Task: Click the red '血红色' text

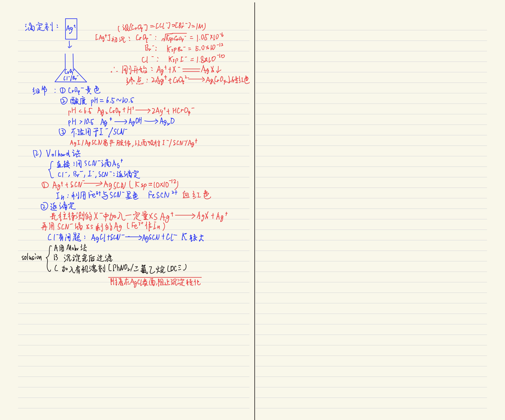Action: click(x=196, y=194)
